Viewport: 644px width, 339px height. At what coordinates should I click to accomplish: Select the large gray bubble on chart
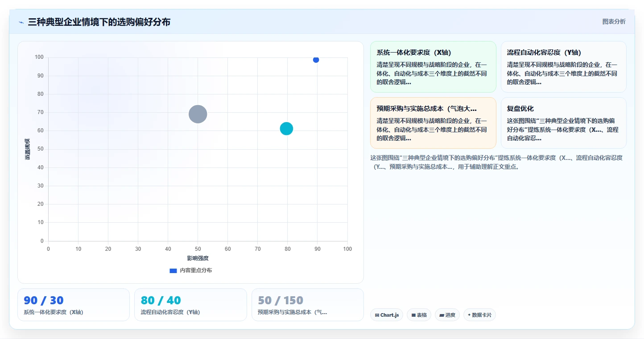198,114
